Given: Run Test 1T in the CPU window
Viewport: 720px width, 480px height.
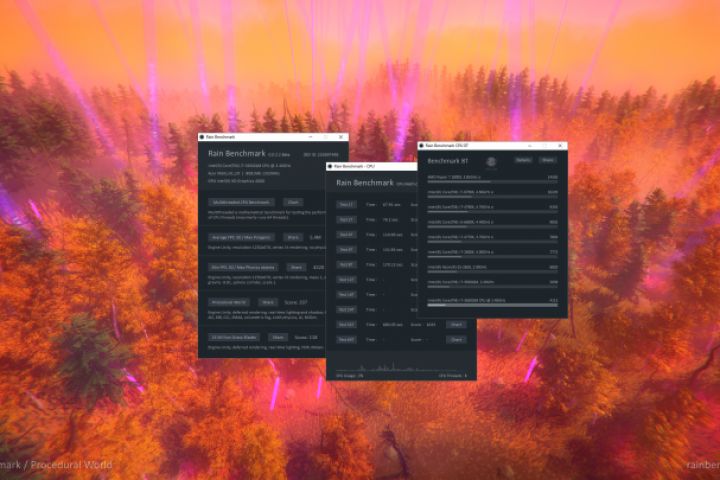Looking at the screenshot, I should (x=346, y=204).
